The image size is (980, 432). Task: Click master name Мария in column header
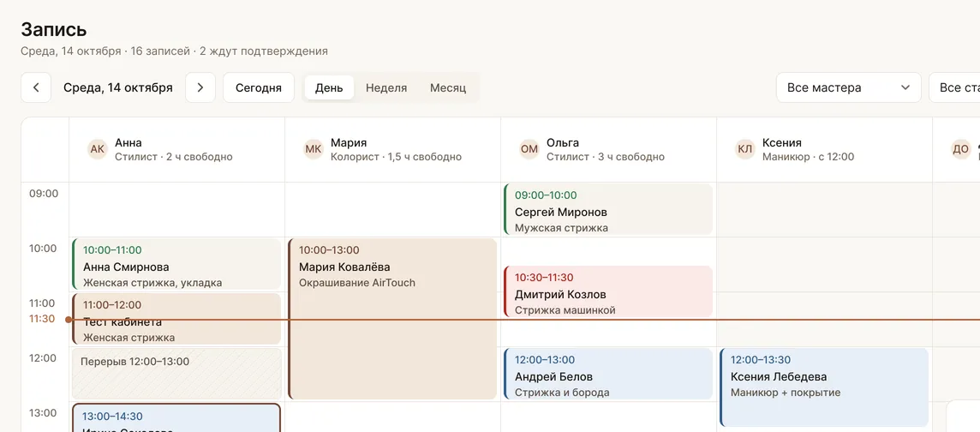pos(349,142)
